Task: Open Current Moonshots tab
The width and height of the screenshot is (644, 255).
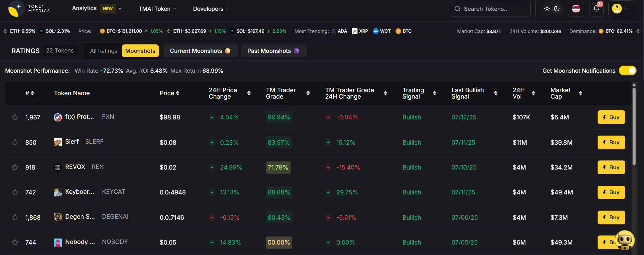Action: tap(200, 51)
